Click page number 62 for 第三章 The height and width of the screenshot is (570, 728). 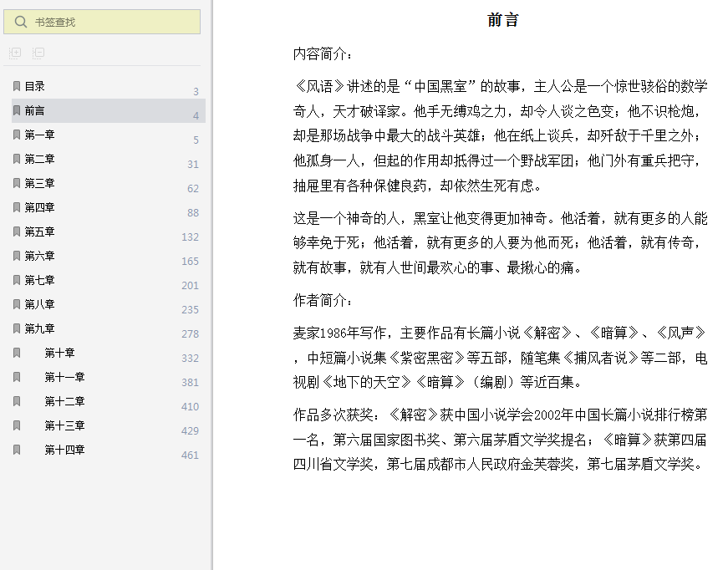(x=193, y=188)
